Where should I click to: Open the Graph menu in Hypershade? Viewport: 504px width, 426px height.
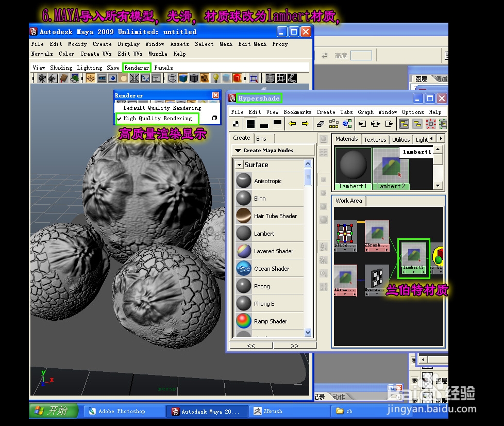365,112
